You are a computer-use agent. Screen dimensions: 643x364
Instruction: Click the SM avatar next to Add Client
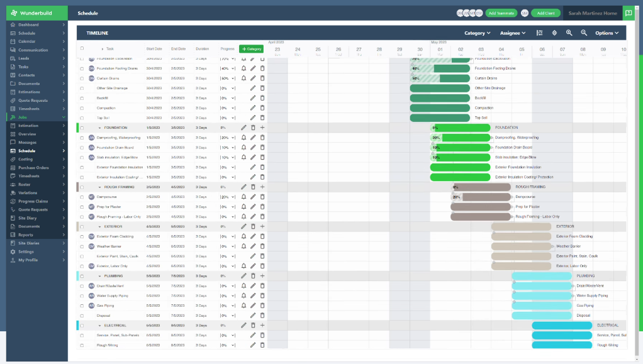coord(525,13)
